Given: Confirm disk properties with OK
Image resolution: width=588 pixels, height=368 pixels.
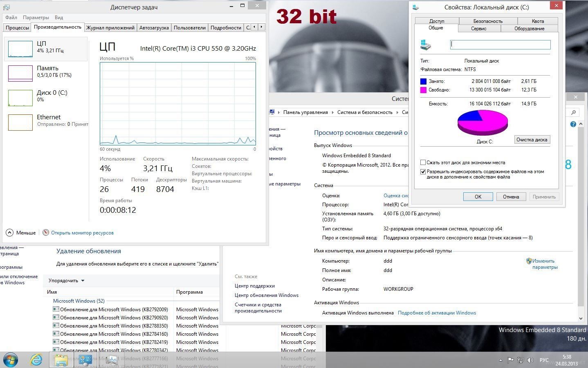Looking at the screenshot, I should tap(478, 197).
